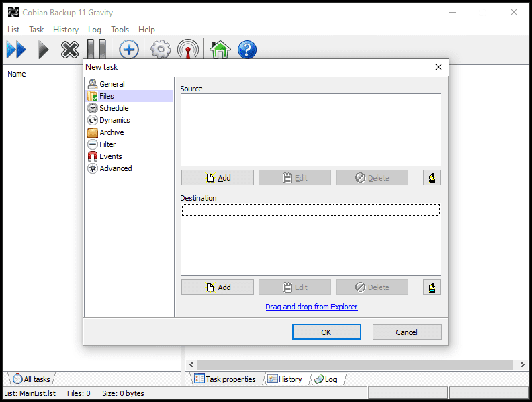
Task: Open help with blue question mark icon
Action: pyautogui.click(x=247, y=50)
